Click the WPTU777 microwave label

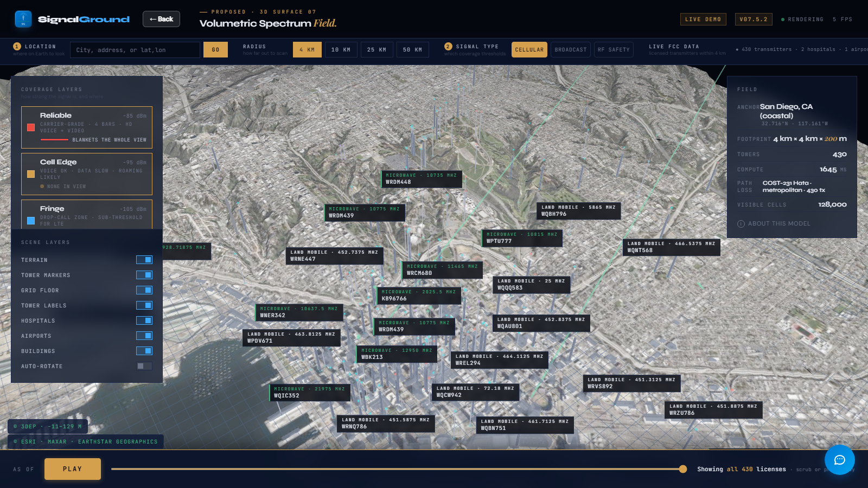(522, 238)
